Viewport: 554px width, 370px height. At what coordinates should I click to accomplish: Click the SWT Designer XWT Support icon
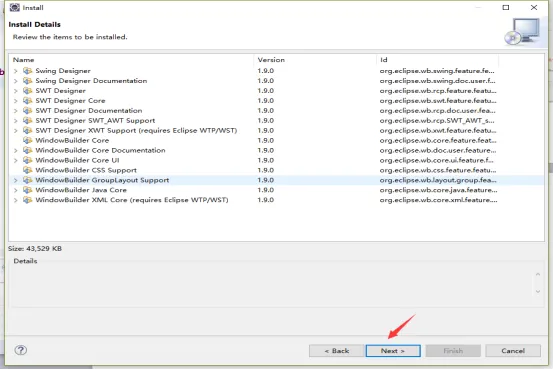(28, 130)
